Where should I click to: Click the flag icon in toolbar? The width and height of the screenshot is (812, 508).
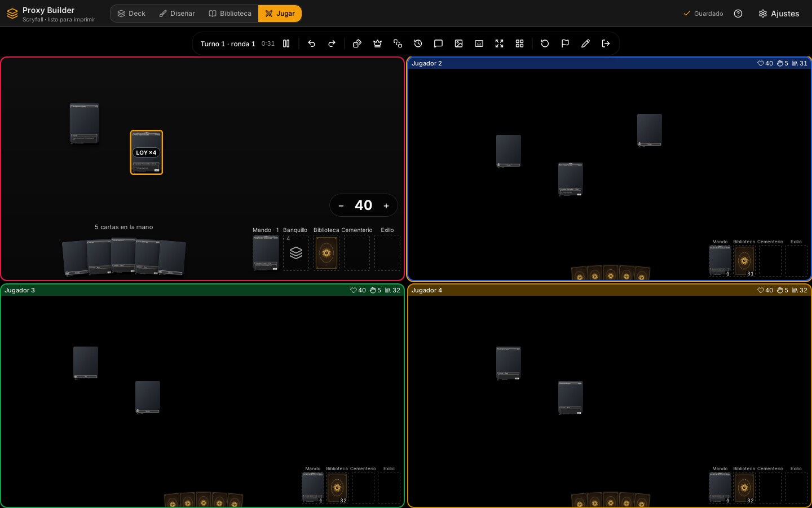(x=565, y=43)
